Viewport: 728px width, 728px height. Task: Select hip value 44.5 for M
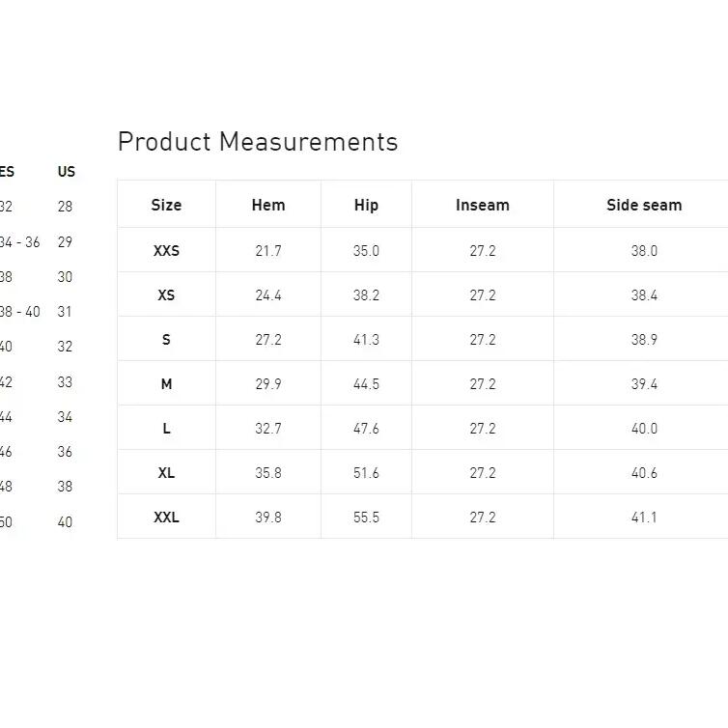tap(366, 384)
